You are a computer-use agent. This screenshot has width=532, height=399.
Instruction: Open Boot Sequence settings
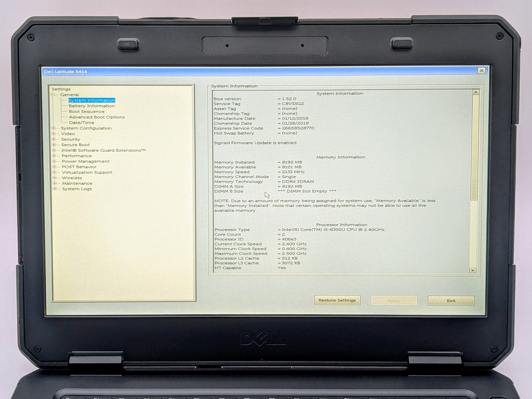[x=86, y=112]
